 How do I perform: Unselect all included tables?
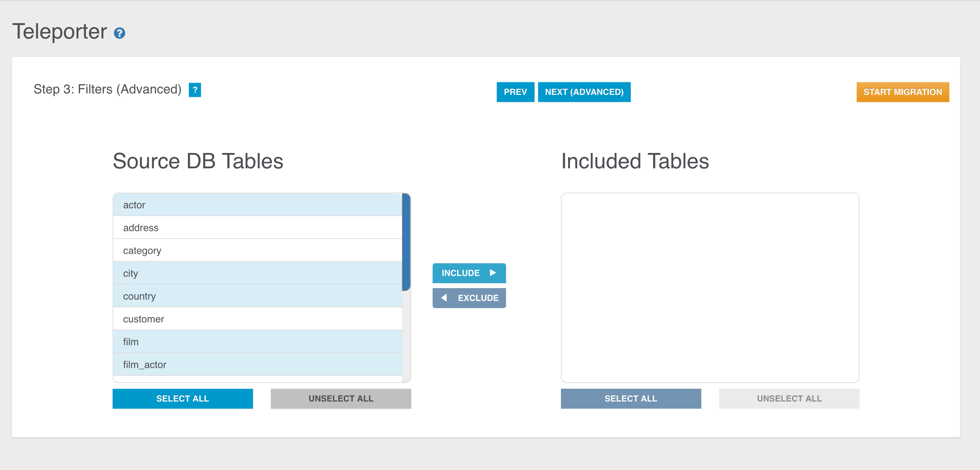click(789, 398)
